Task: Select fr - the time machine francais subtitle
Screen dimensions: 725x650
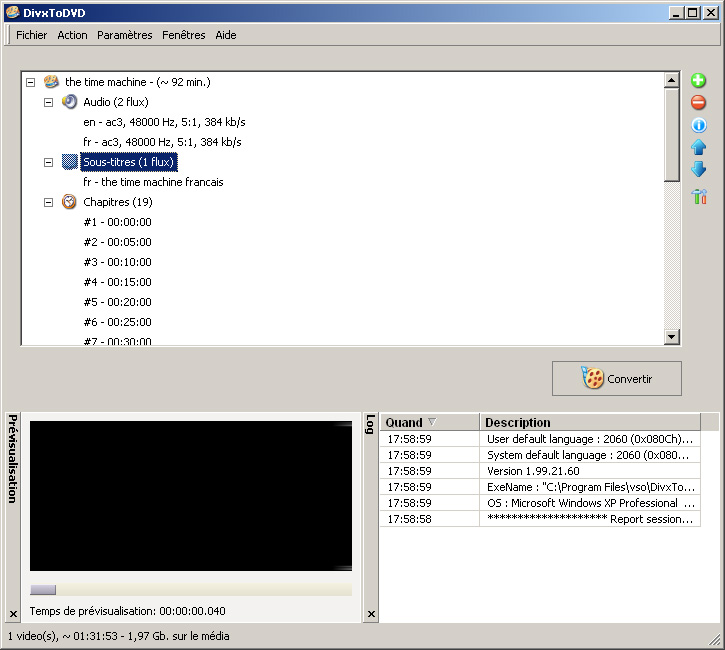Action: coord(153,182)
